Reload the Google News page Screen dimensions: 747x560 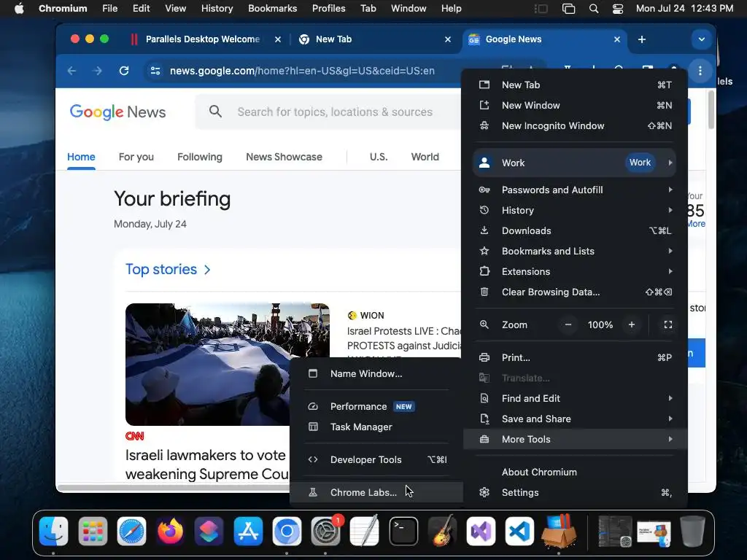[x=124, y=71]
